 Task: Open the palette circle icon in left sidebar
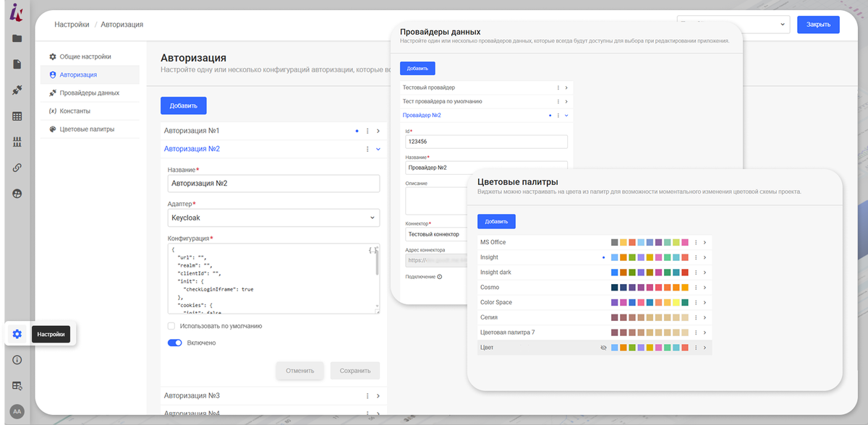[17, 194]
